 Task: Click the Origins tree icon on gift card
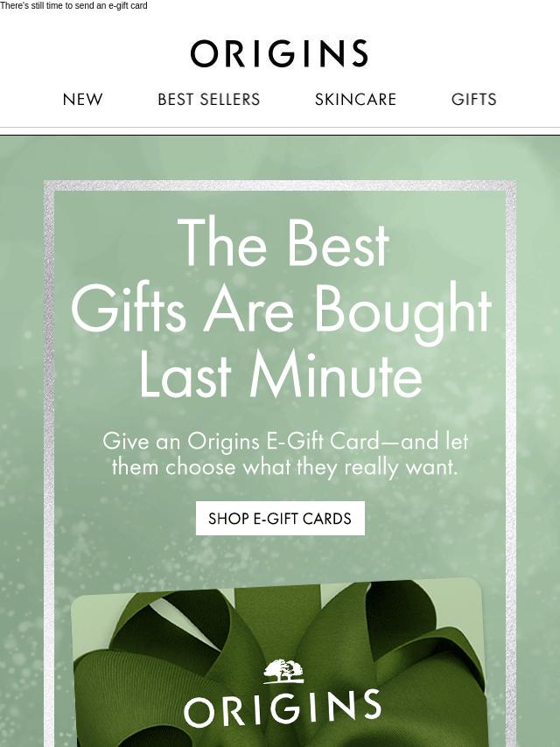283,671
